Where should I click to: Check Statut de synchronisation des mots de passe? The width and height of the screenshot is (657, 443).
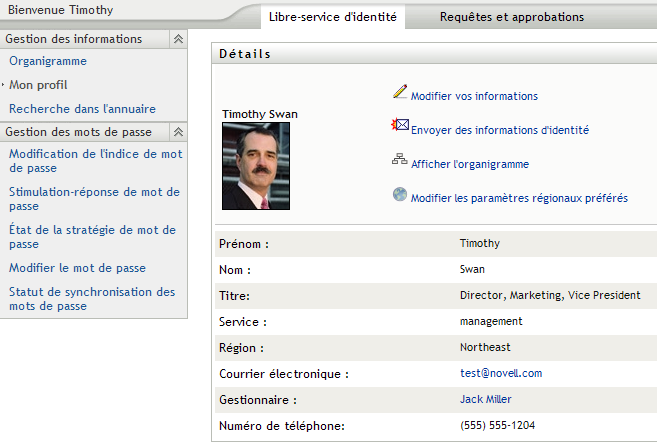[92, 299]
